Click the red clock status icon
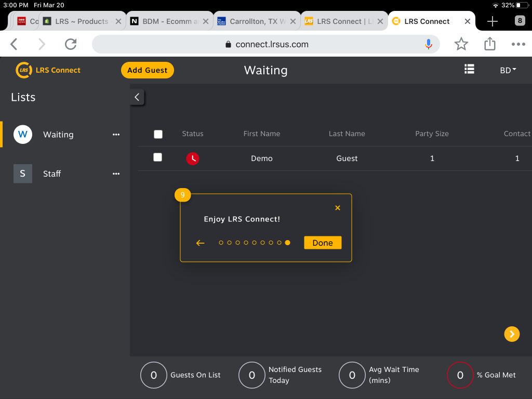 click(x=193, y=158)
